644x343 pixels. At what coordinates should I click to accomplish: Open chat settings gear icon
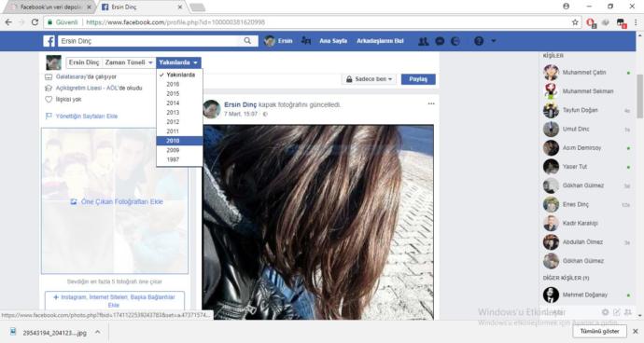pos(605,312)
